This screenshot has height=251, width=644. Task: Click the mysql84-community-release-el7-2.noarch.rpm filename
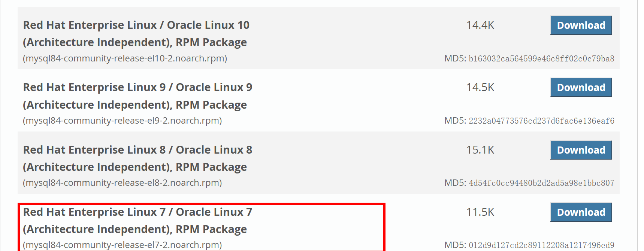(123, 245)
